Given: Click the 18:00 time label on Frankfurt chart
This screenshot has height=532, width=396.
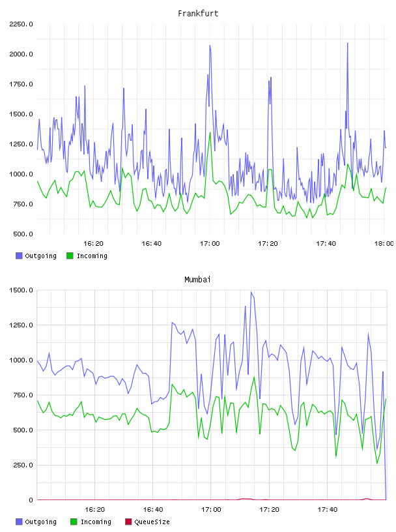Looking at the screenshot, I should coord(384,244).
